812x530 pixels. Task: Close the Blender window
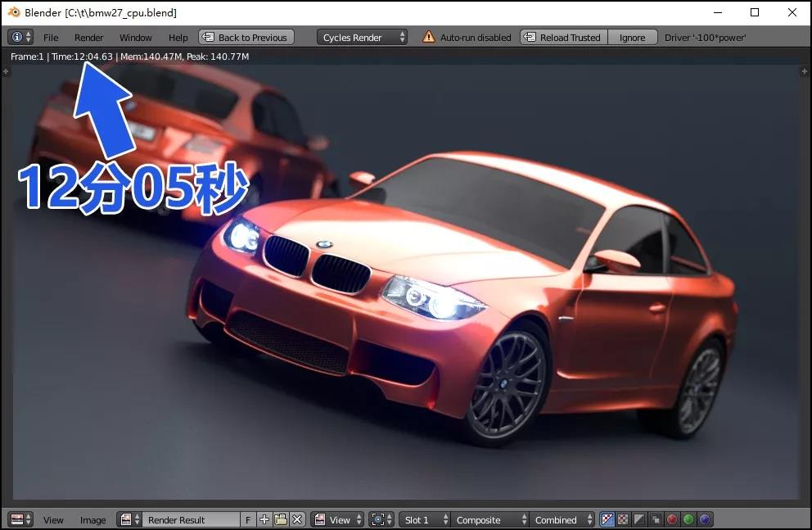[x=792, y=12]
